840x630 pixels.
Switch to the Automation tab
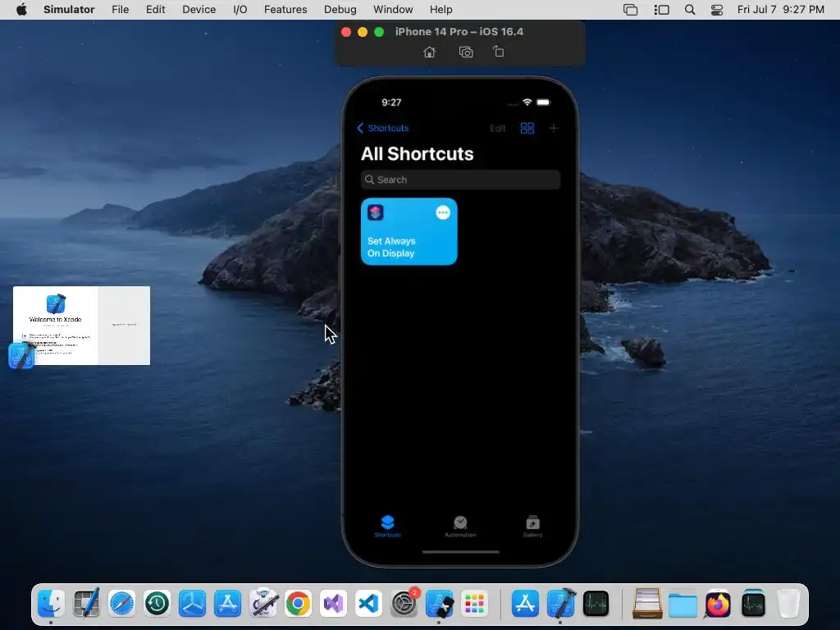point(460,526)
